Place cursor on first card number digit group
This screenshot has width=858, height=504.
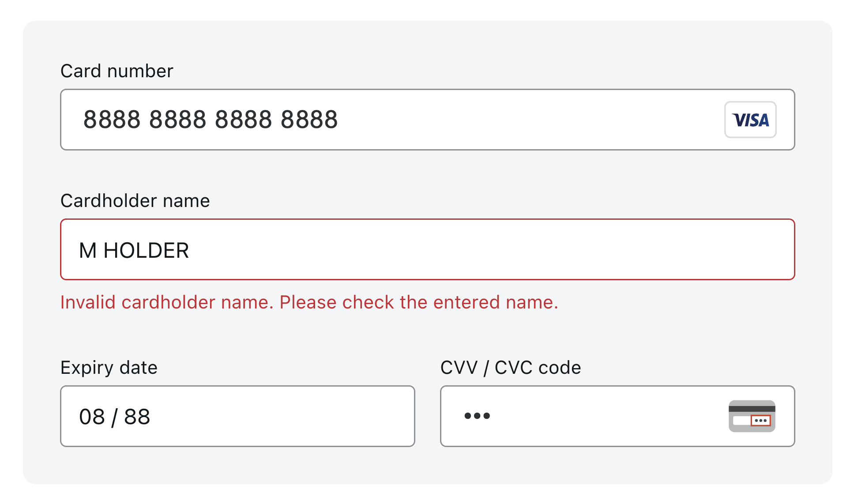112,120
